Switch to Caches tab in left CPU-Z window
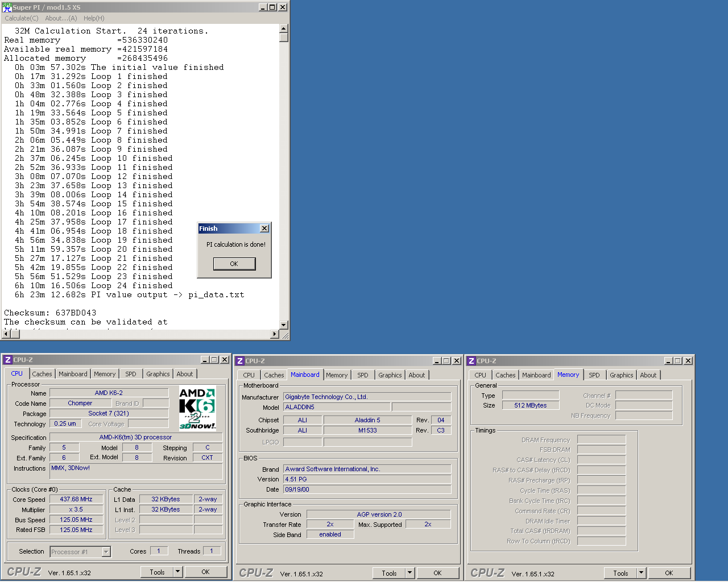 [x=42, y=374]
